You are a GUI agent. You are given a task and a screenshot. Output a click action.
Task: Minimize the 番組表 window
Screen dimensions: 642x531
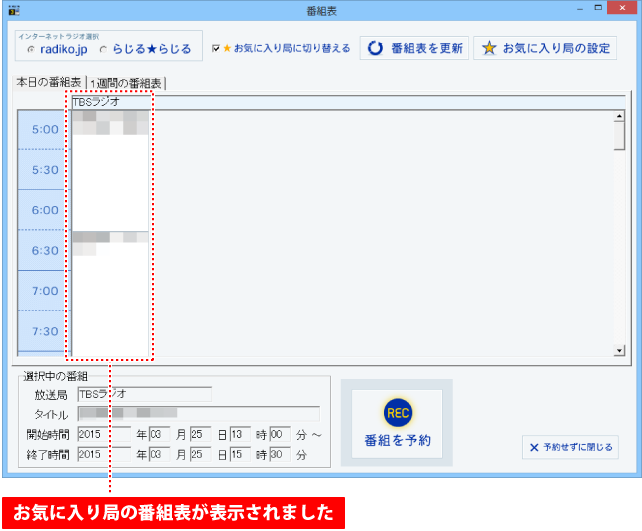coord(580,9)
